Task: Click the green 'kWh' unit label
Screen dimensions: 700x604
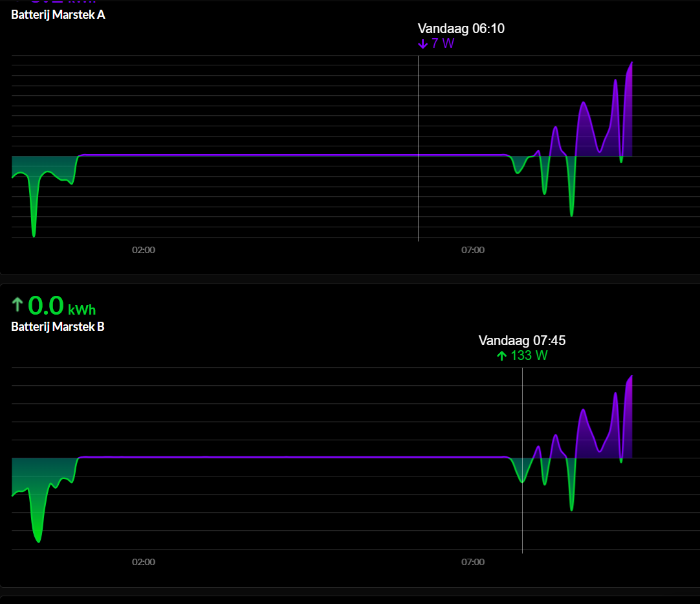Action: pyautogui.click(x=82, y=309)
